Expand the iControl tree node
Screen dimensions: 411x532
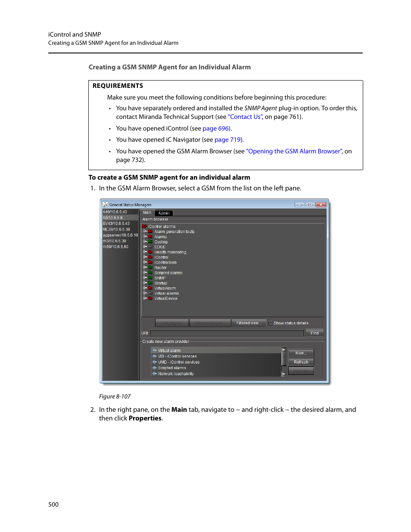tap(145, 257)
